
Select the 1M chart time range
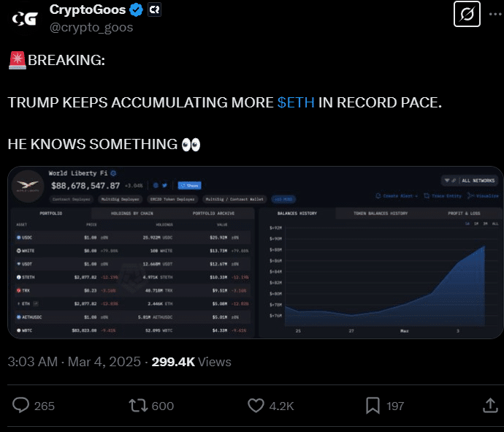tap(476, 224)
